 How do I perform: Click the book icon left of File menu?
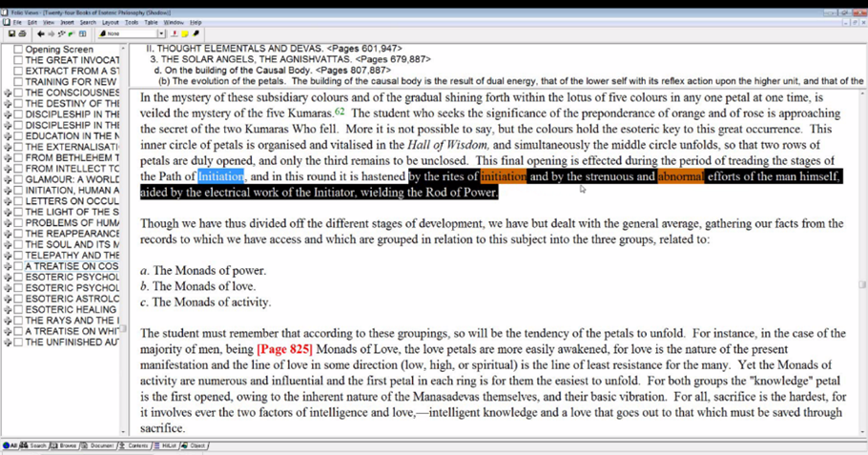tap(6, 23)
